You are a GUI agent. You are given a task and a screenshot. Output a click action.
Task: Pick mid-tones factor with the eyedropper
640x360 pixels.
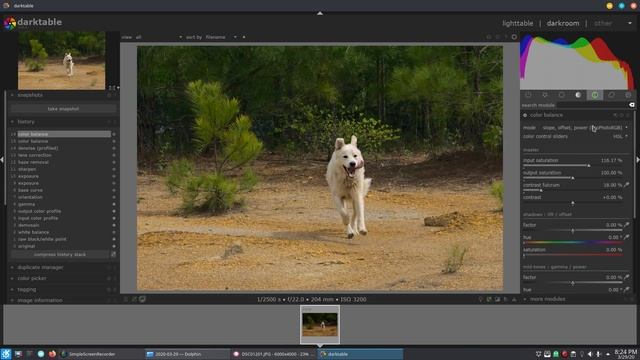coord(627,277)
